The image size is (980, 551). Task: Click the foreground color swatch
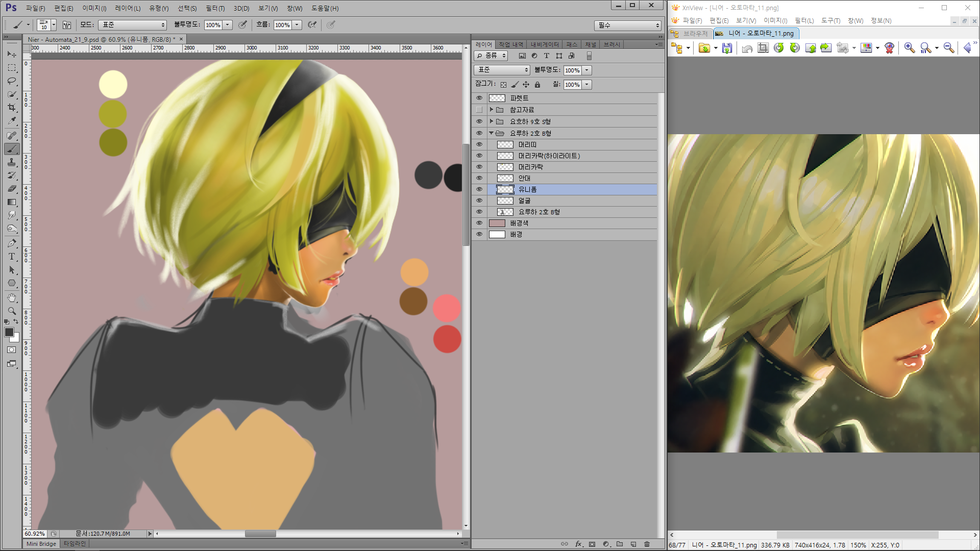click(9, 332)
